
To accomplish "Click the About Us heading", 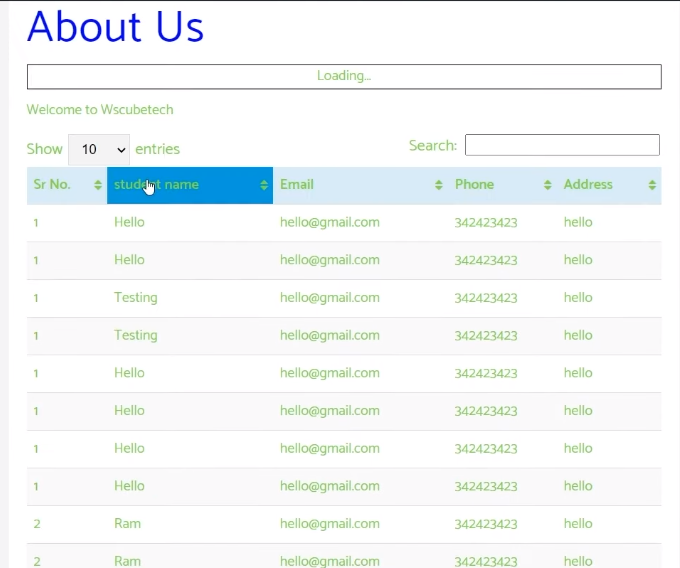I will click(x=115, y=26).
